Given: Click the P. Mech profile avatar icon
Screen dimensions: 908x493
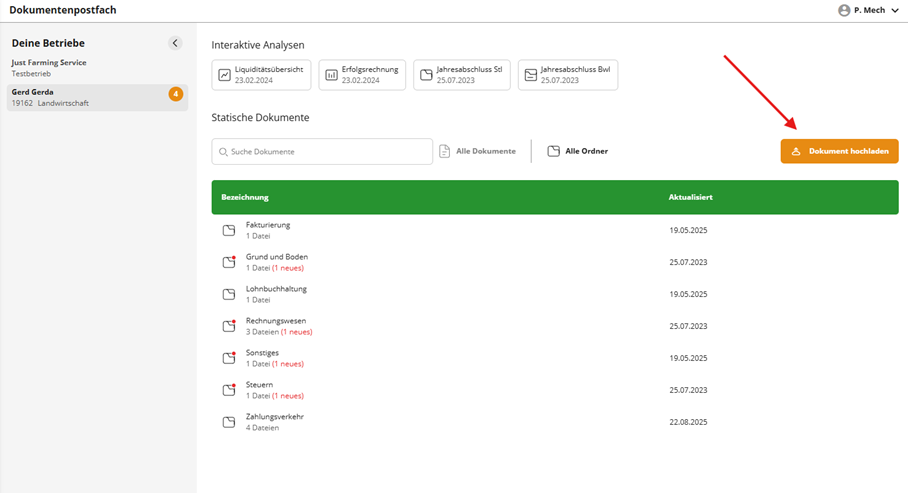Looking at the screenshot, I should tap(844, 10).
